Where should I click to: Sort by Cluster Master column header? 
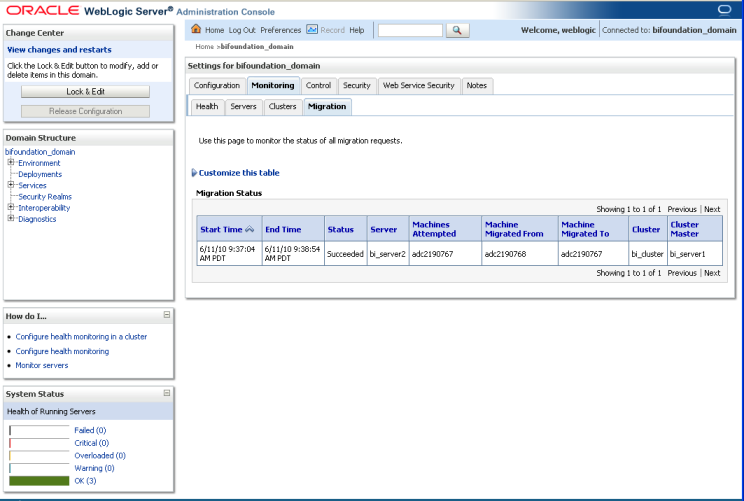tap(684, 229)
